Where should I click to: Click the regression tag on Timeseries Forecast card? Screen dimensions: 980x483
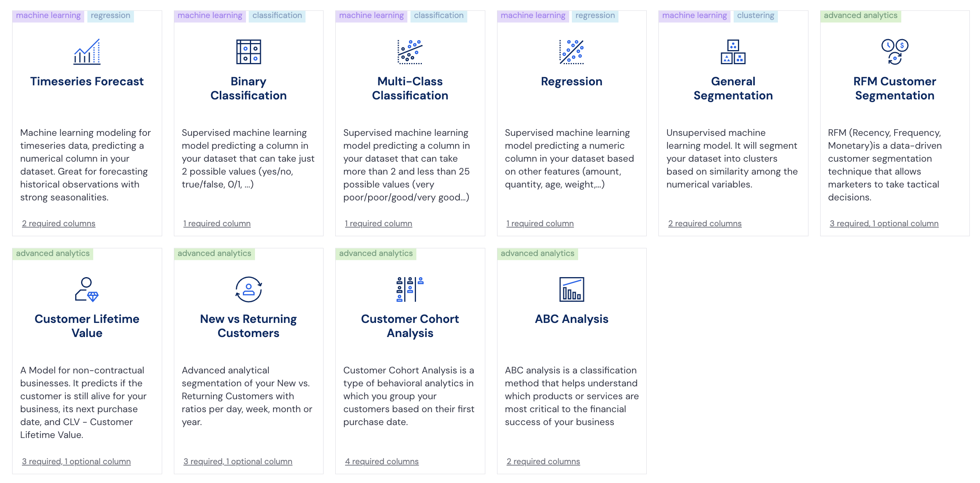tap(110, 16)
